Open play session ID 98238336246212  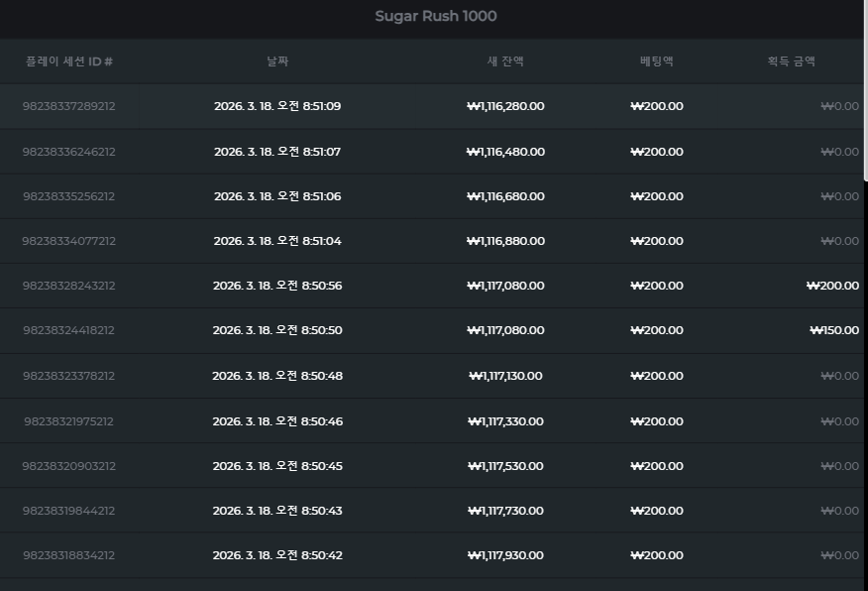coord(68,151)
